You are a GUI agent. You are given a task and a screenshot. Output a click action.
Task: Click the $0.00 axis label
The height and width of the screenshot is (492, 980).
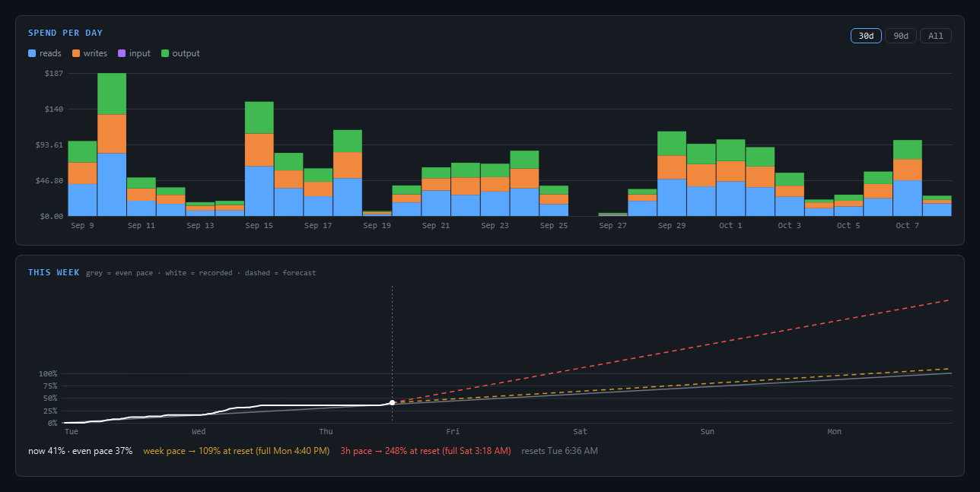click(51, 216)
